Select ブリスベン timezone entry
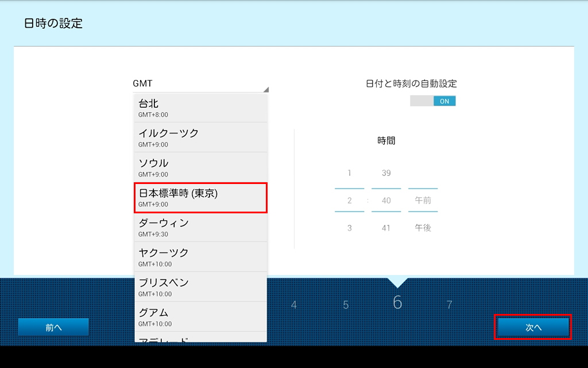The width and height of the screenshot is (588, 368). pos(200,287)
